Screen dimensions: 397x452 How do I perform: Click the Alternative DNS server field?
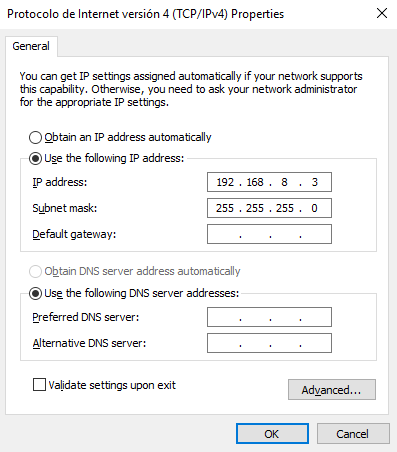click(x=269, y=343)
